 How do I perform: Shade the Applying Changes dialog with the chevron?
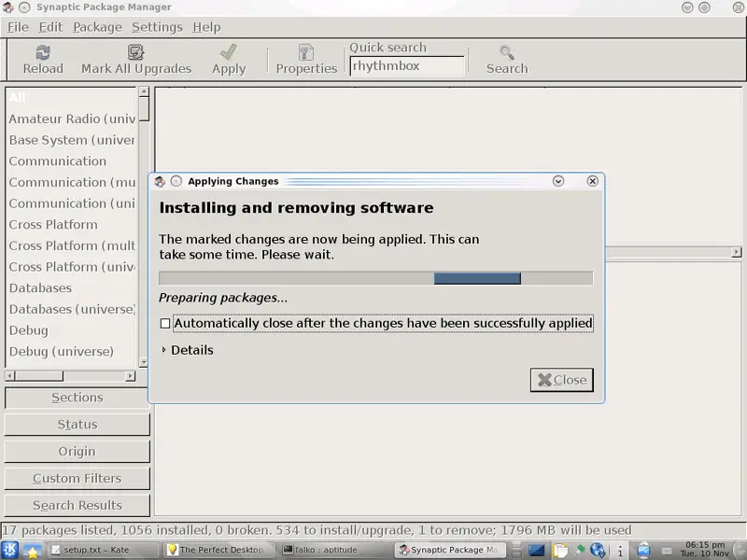[558, 181]
